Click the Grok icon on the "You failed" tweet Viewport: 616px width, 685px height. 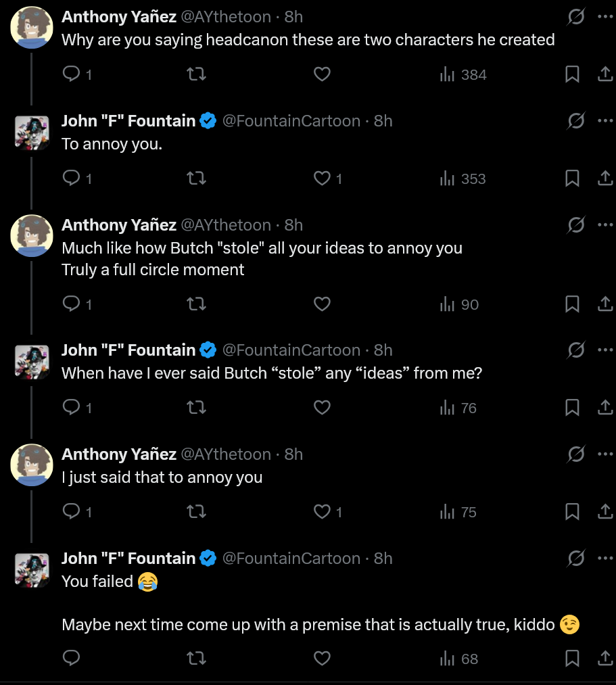576,558
